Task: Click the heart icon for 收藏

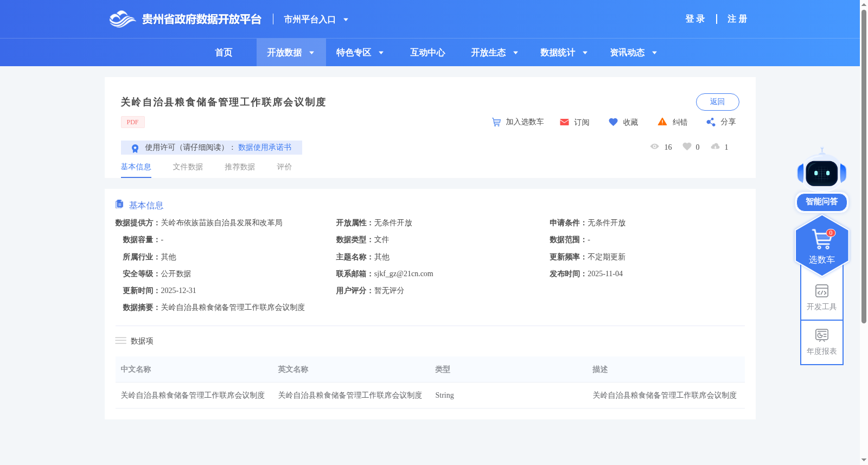Action: 613,122
